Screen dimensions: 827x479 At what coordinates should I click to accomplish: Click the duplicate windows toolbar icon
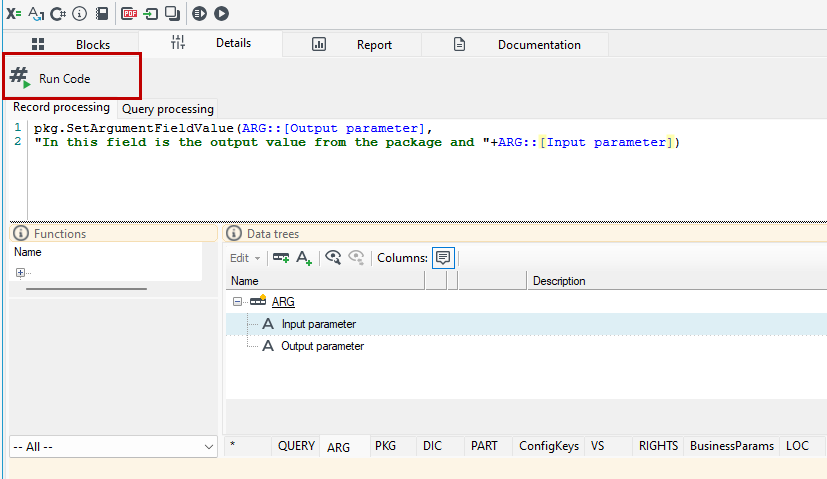point(172,13)
